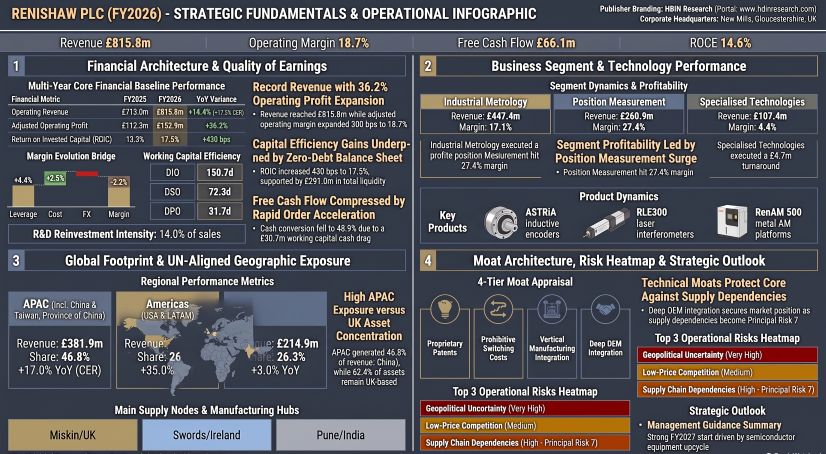Viewport: 826px width, 454px height.
Task: Click the Regional Performance Metrics title
Action: pos(207,281)
